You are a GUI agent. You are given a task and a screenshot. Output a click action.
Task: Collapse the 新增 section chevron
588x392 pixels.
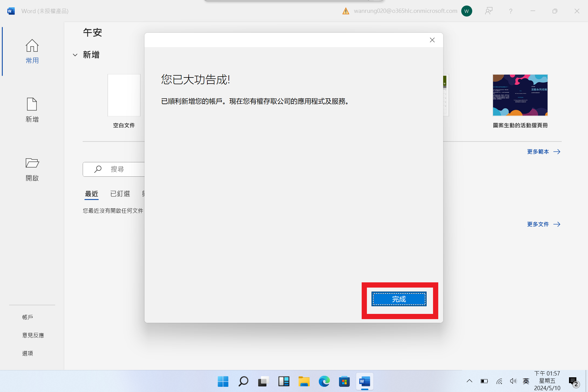[x=75, y=55]
